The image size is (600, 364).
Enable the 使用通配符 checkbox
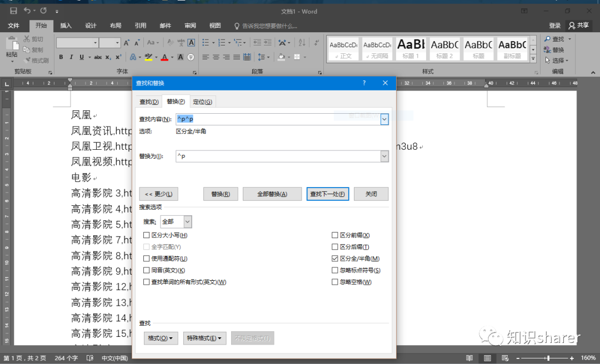pos(146,259)
